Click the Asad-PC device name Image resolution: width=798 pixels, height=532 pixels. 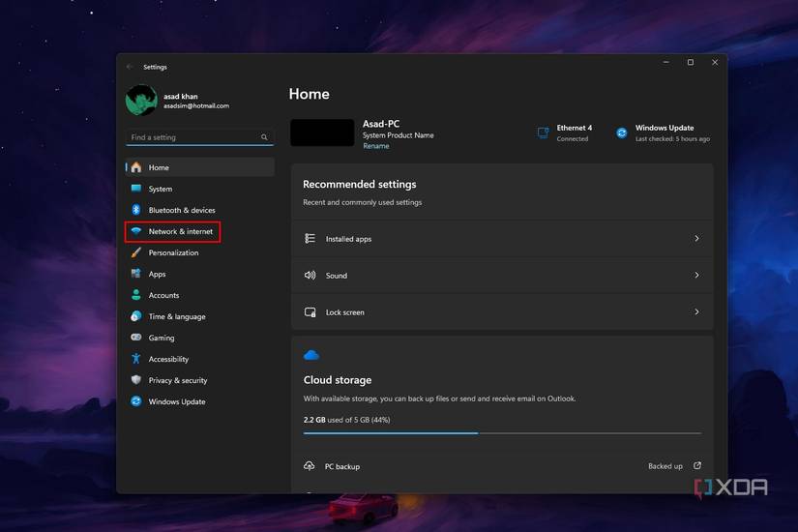point(381,124)
